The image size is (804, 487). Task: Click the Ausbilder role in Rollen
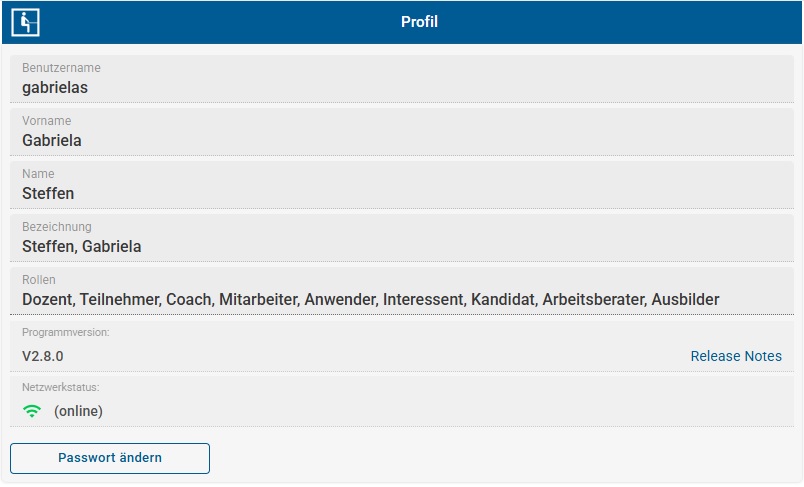[685, 299]
